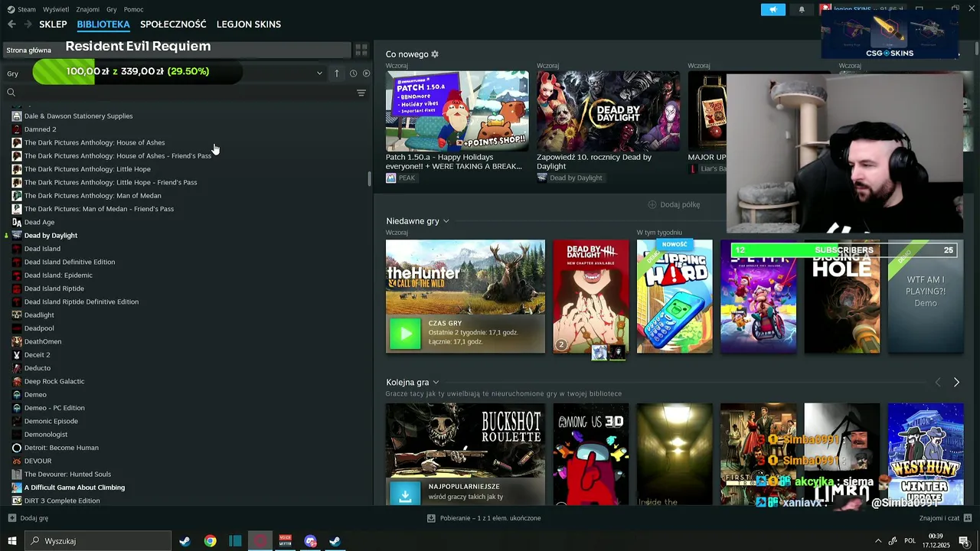Open advanced library filter options
Viewport: 980px width, 551px height.
[x=361, y=93]
